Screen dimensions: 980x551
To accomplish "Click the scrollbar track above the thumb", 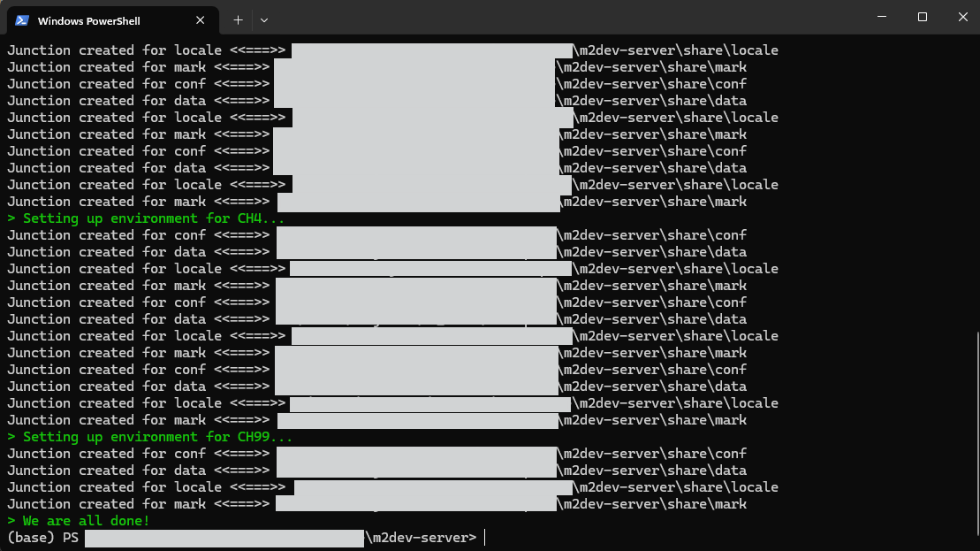I will pyautogui.click(x=976, y=177).
